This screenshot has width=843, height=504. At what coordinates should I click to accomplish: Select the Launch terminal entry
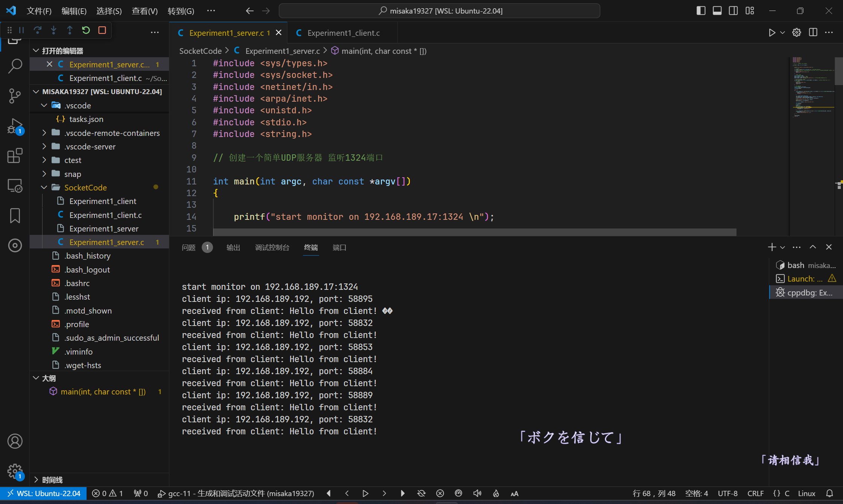click(x=806, y=279)
